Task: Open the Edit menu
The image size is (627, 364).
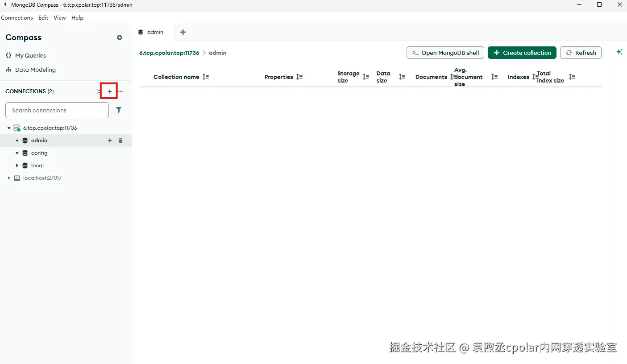Action: [43, 18]
